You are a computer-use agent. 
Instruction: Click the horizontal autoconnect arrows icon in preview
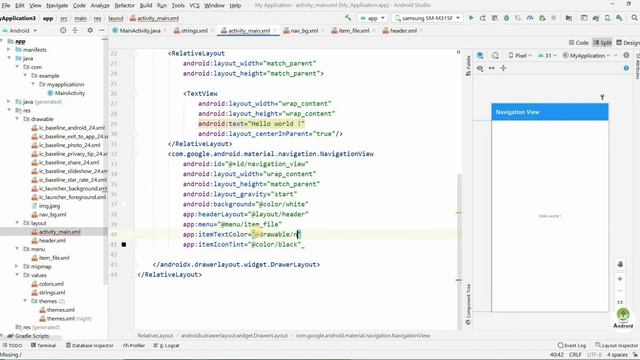click(x=491, y=68)
